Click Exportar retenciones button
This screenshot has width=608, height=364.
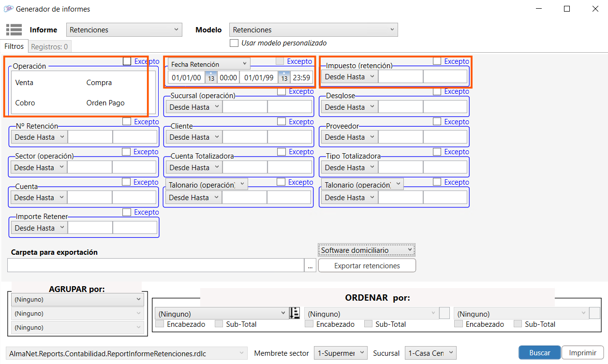pyautogui.click(x=367, y=265)
